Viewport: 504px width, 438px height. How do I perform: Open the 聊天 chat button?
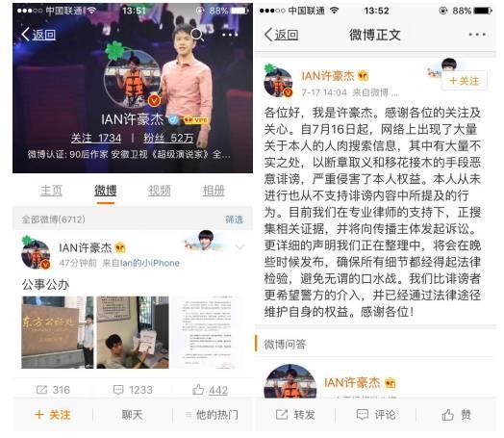(132, 415)
